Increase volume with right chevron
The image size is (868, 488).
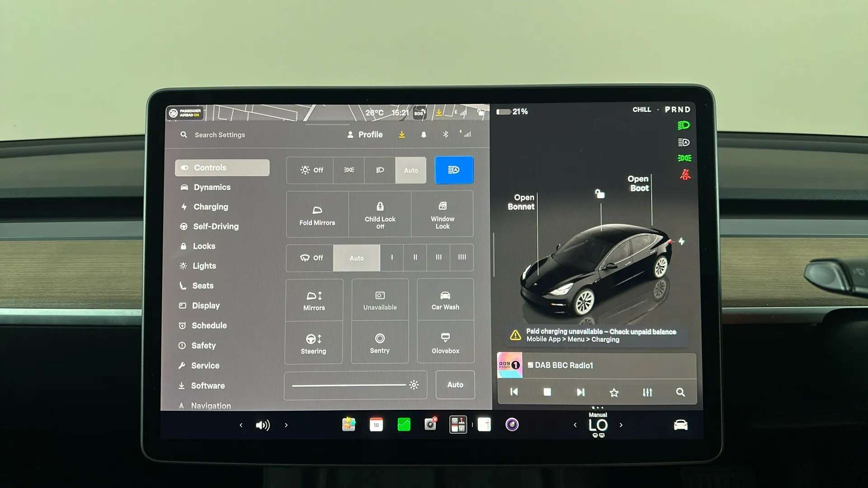(x=286, y=425)
